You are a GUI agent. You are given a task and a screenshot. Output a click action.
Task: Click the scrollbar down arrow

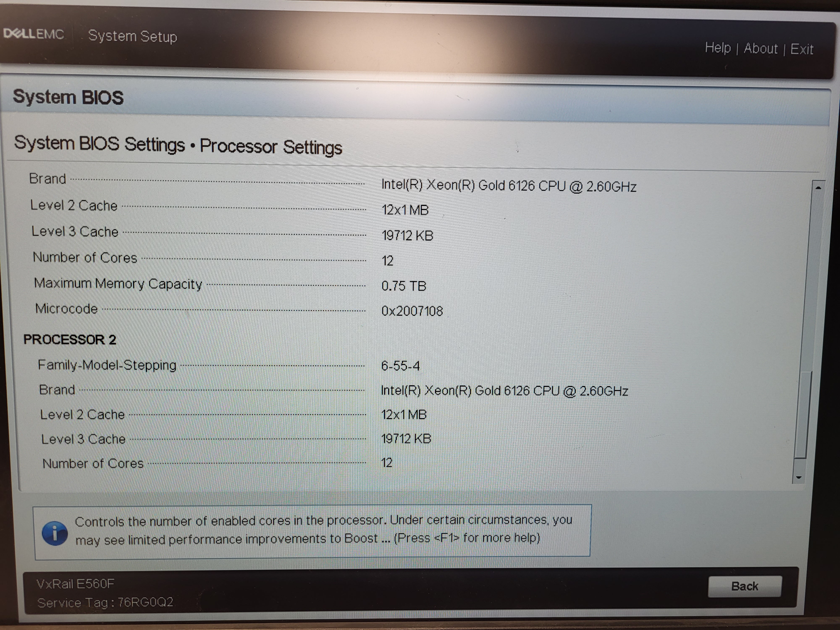coord(798,477)
